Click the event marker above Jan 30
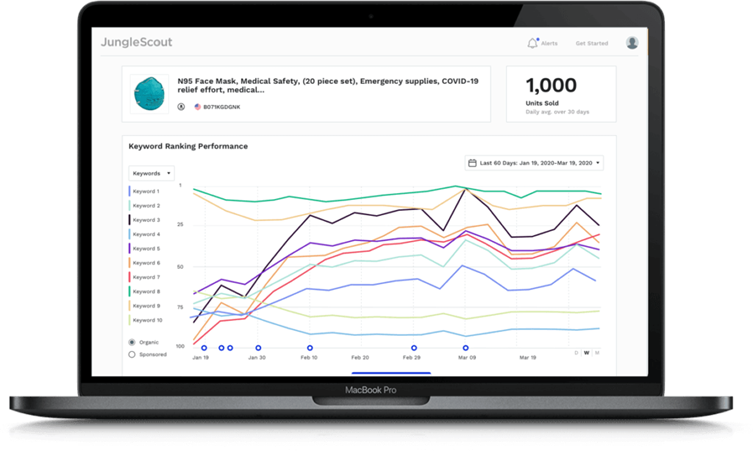The image size is (753, 451). coord(258,348)
